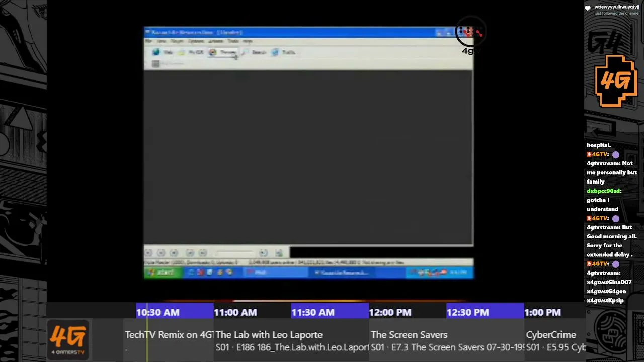
Task: Click the 'just followed the channel' notice
Action: pos(617,13)
